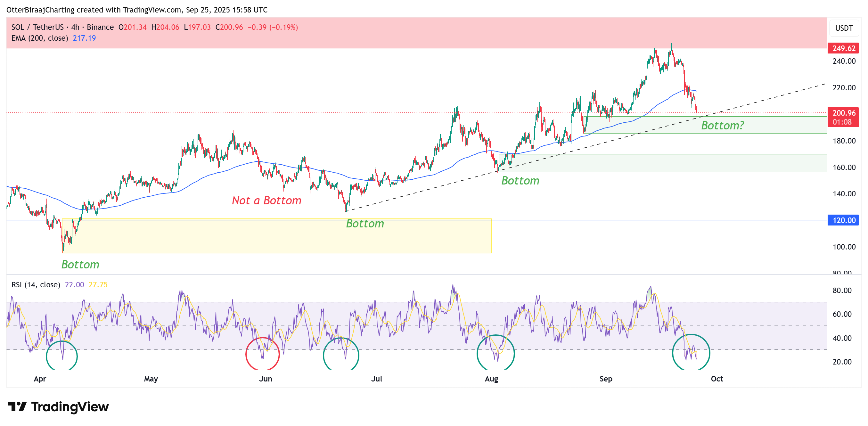Click the Jun label on the time axis
The width and height of the screenshot is (868, 426).
pyautogui.click(x=266, y=379)
